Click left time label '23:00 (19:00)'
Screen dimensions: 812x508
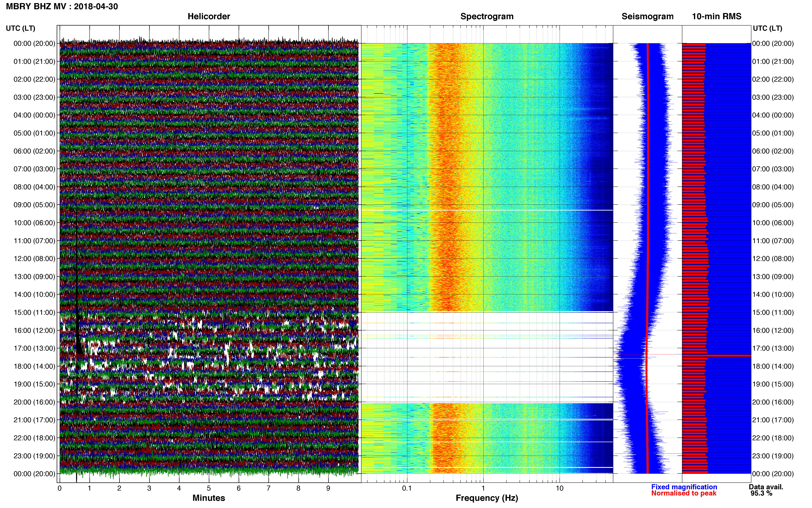click(x=34, y=456)
